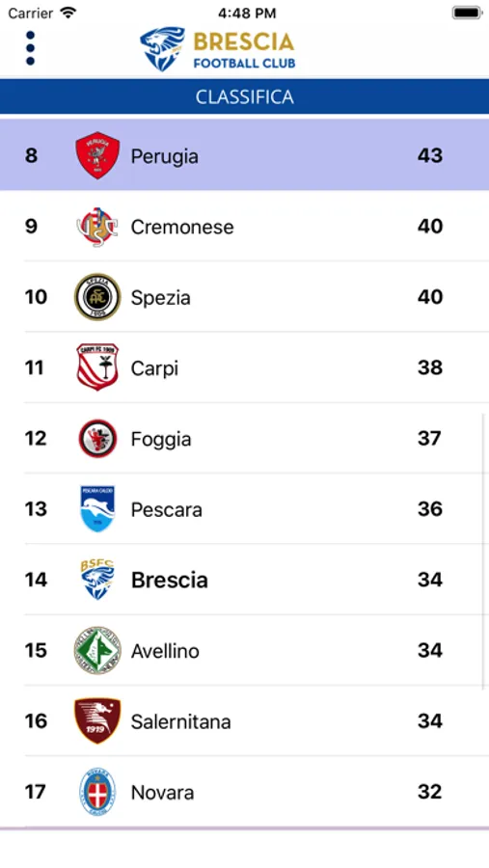Select Cremonese's 40 points value

pos(430,226)
